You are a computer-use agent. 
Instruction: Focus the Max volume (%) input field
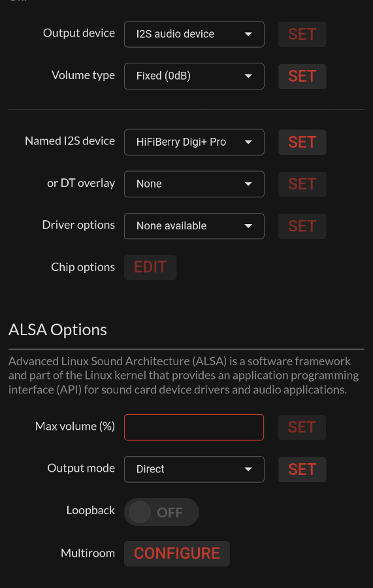point(194,427)
